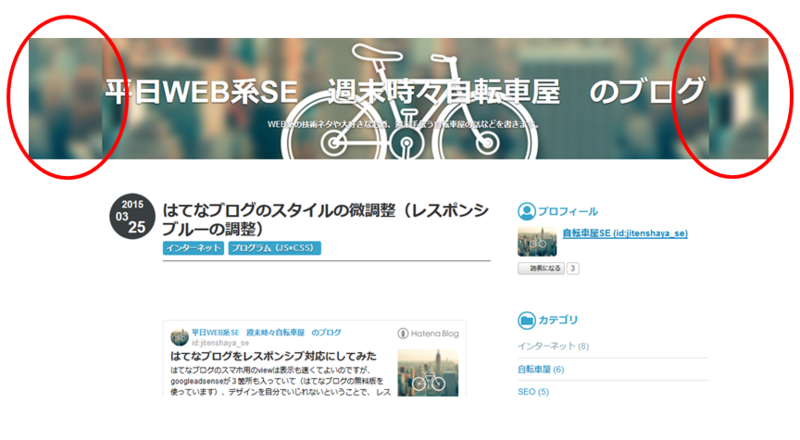The height and width of the screenshot is (440, 800).
Task: Click the blog description text under the title
Action: tap(403, 124)
